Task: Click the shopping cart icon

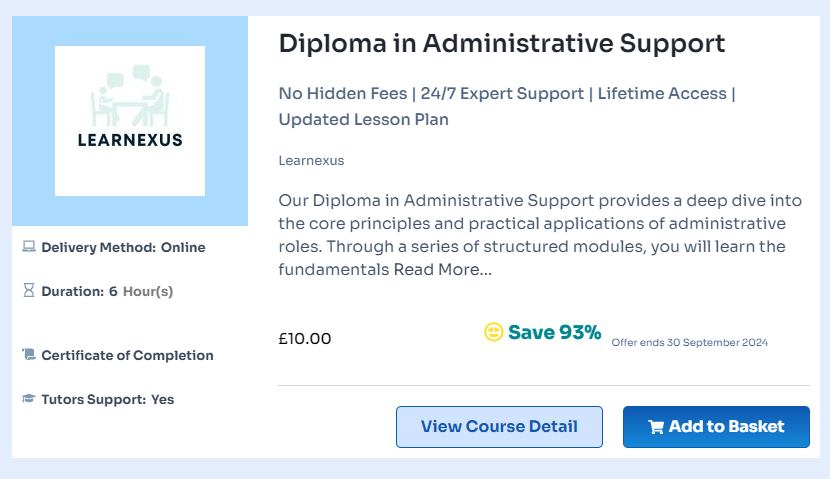Action: click(656, 427)
